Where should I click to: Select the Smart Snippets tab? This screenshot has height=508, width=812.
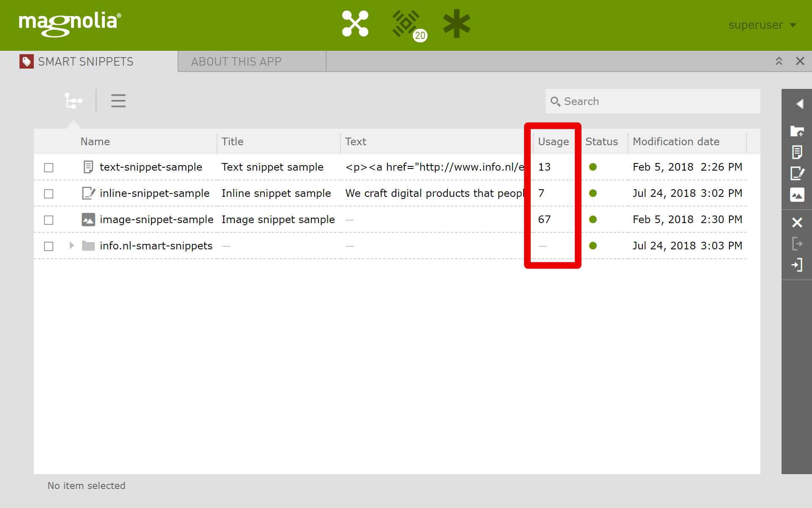85,62
